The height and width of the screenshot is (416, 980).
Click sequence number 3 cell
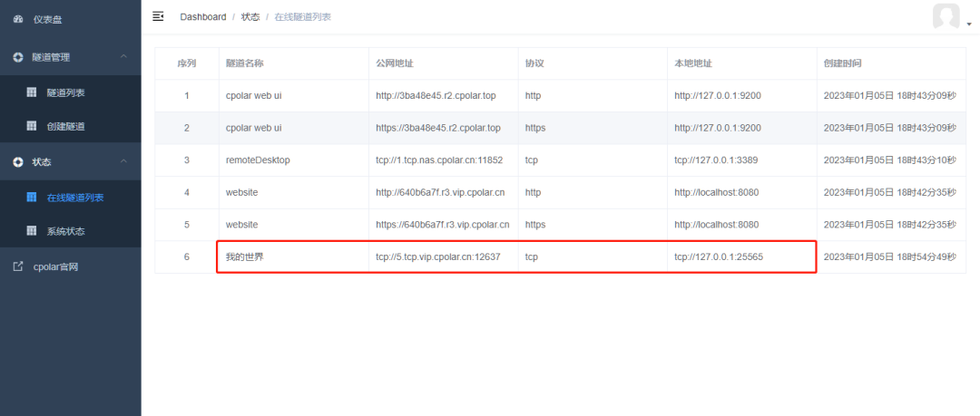(187, 160)
